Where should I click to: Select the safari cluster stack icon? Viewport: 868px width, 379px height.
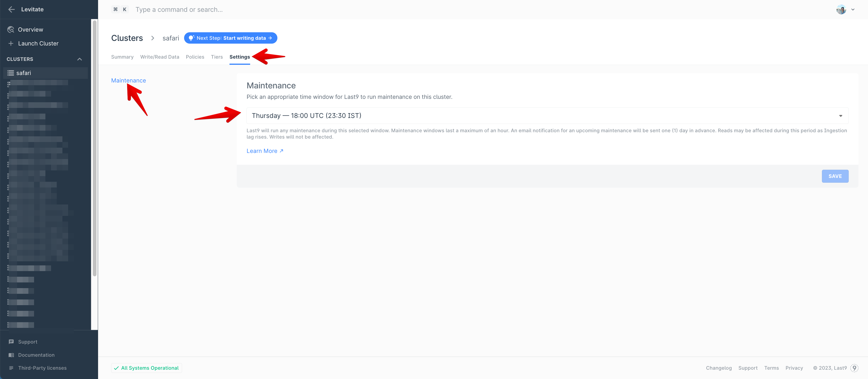11,73
